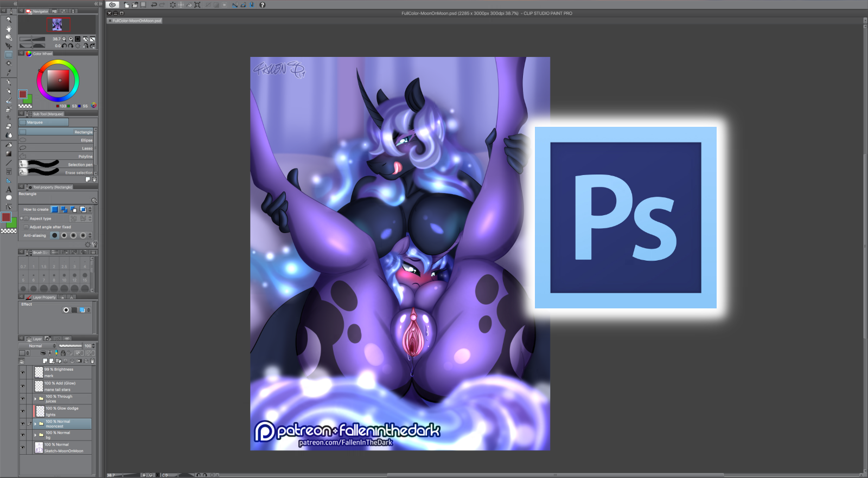Rotate canvas right in Navigator
Image resolution: width=868 pixels, height=478 pixels.
(x=71, y=46)
